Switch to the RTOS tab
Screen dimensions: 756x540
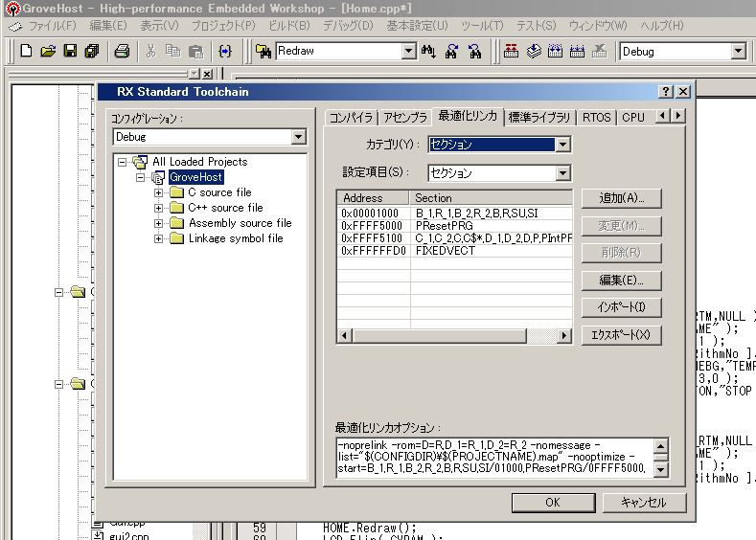tap(596, 118)
